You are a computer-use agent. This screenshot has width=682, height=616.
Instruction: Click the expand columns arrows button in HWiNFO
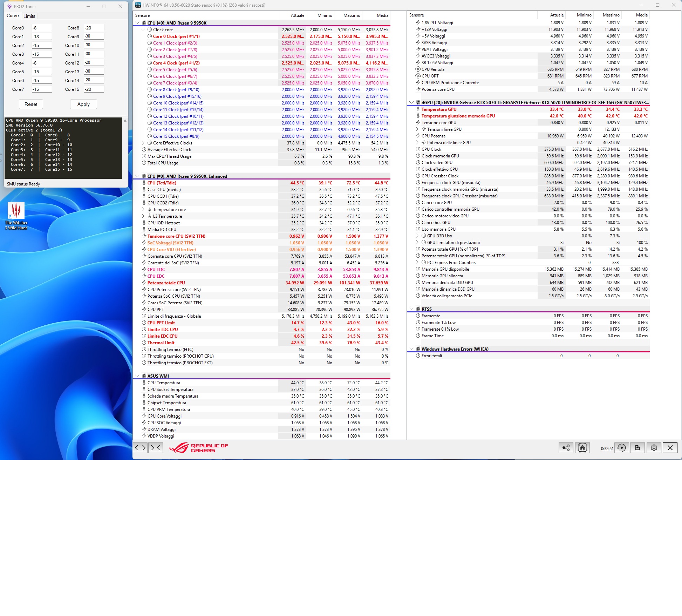[x=141, y=447]
